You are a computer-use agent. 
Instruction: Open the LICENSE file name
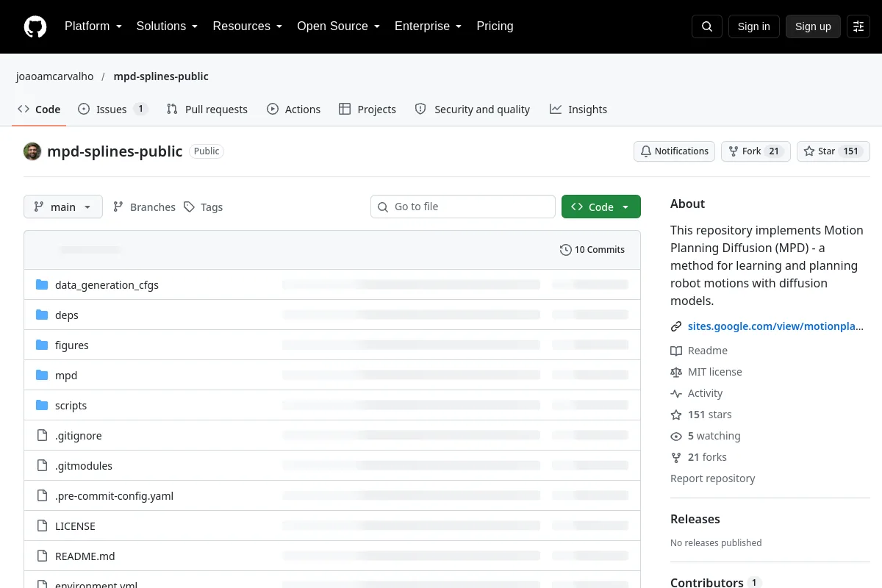[75, 526]
